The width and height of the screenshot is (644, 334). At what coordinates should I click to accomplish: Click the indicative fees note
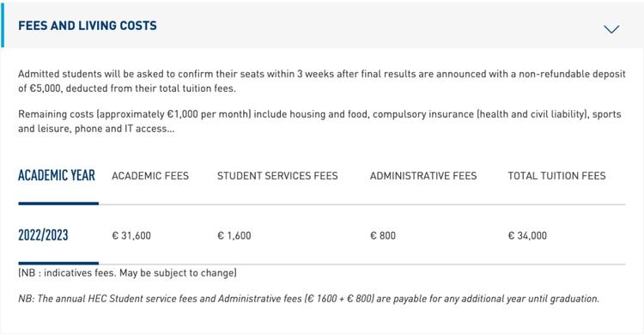(x=127, y=273)
